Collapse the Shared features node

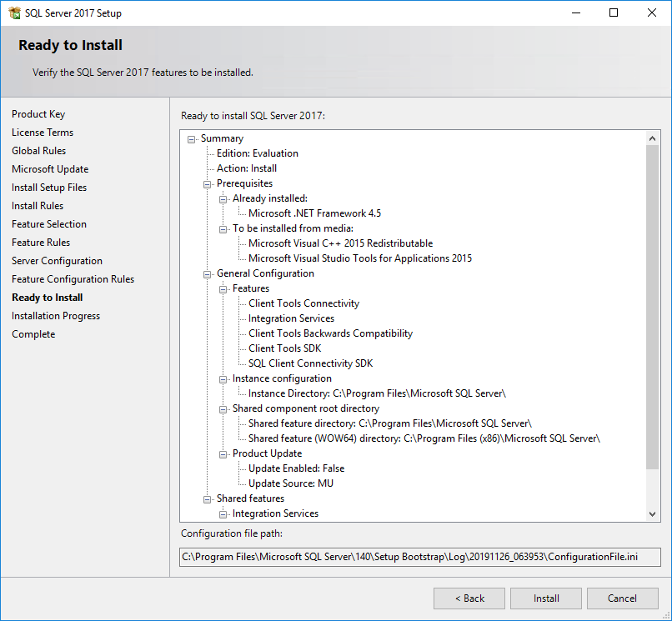pos(207,499)
